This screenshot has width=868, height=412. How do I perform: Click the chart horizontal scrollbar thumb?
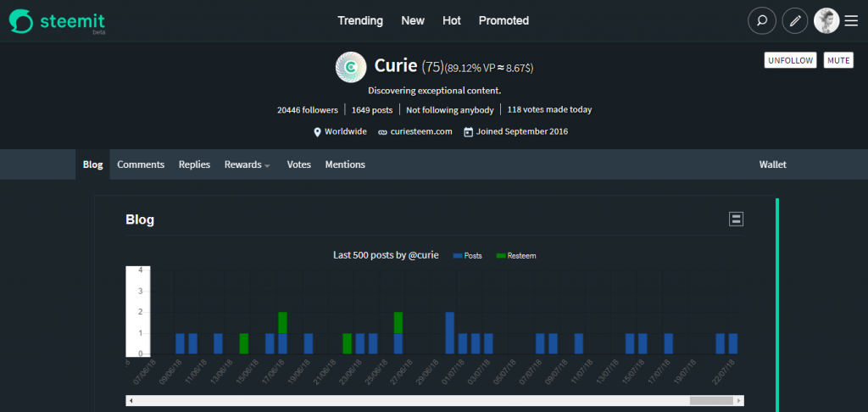pos(711,400)
